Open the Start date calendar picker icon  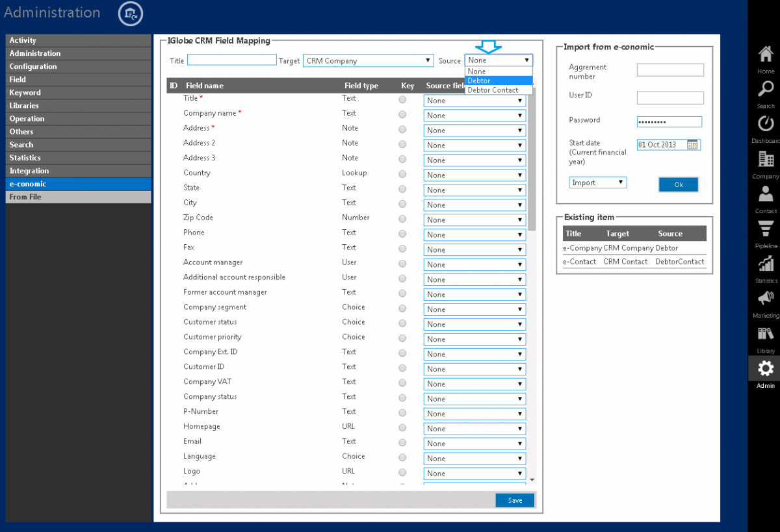point(693,144)
